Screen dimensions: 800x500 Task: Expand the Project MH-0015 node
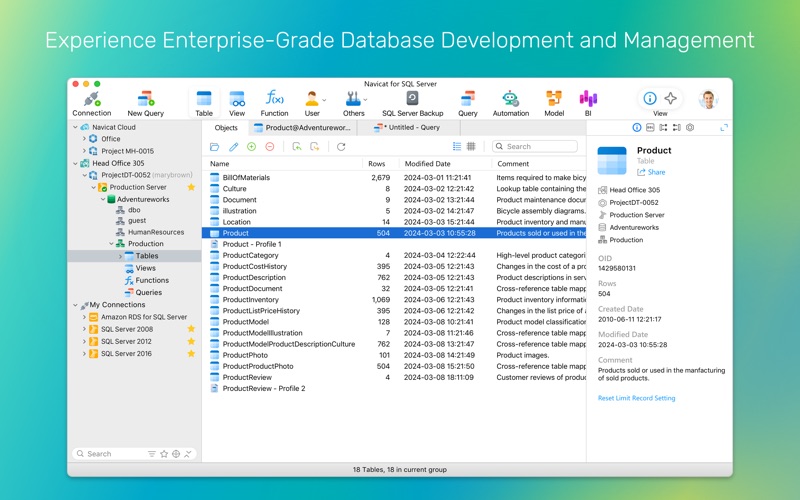(x=84, y=151)
